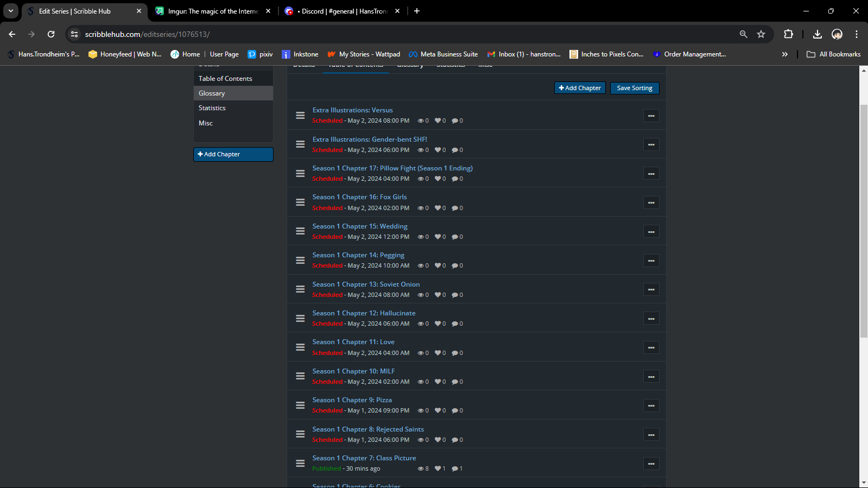The image size is (868, 488).
Task: Open the three-dot menu for Chapter 10: MILF
Action: (651, 377)
